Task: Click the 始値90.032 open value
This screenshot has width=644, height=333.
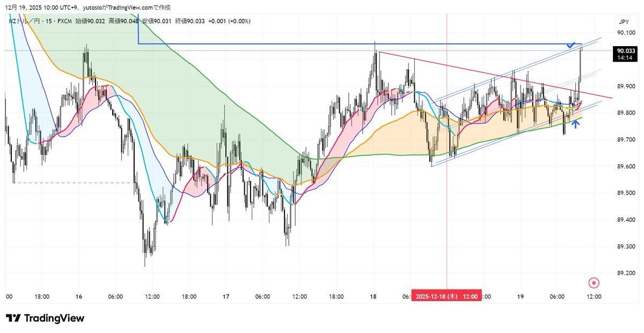Action: tap(91, 21)
